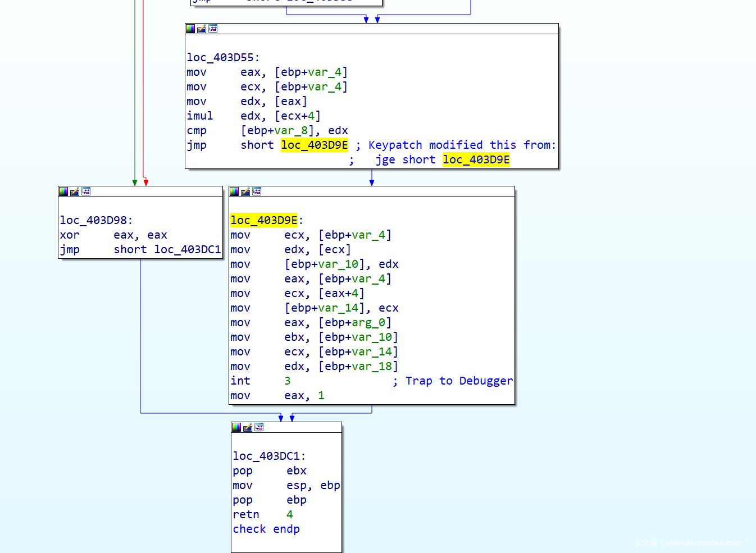Click the pencil edit icon on the loc_403D98 block
Image resolution: width=756 pixels, height=553 pixels.
coord(75,191)
